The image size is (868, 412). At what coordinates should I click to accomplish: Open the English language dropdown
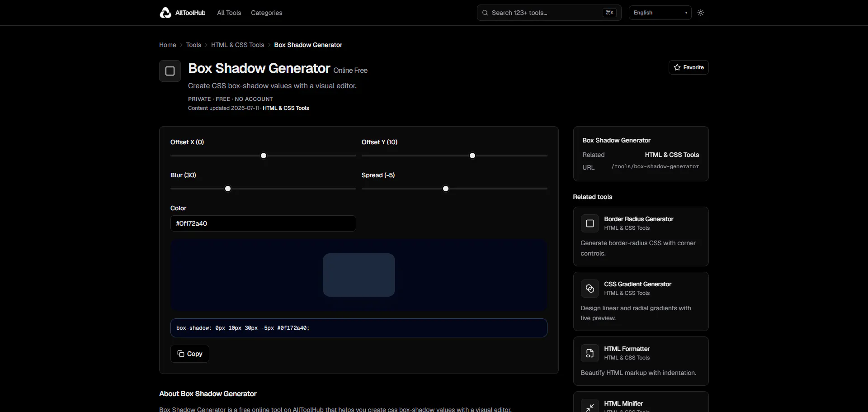(660, 13)
